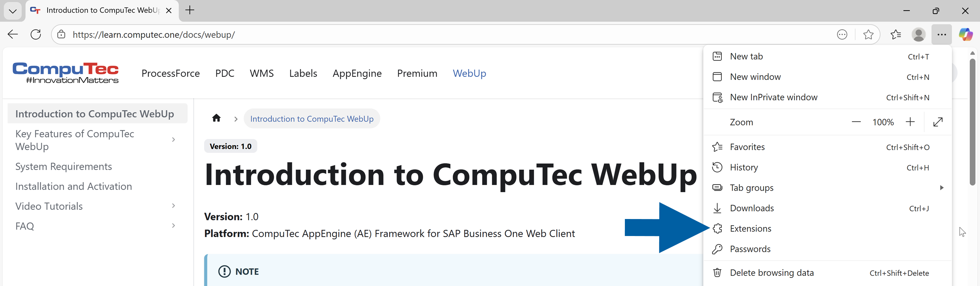Open the feedback smiley icon in address bar
Image resolution: width=980 pixels, height=286 pixels.
click(x=842, y=35)
